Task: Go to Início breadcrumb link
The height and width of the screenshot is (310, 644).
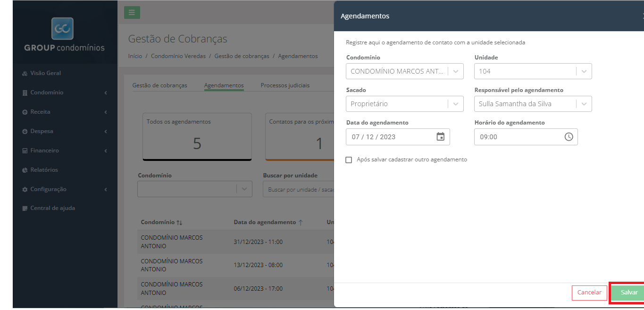Action: [135, 56]
